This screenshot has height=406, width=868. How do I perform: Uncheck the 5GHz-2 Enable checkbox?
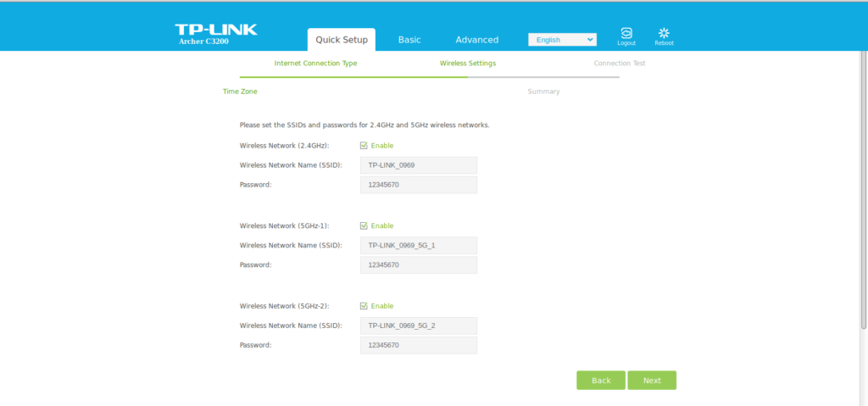click(364, 307)
